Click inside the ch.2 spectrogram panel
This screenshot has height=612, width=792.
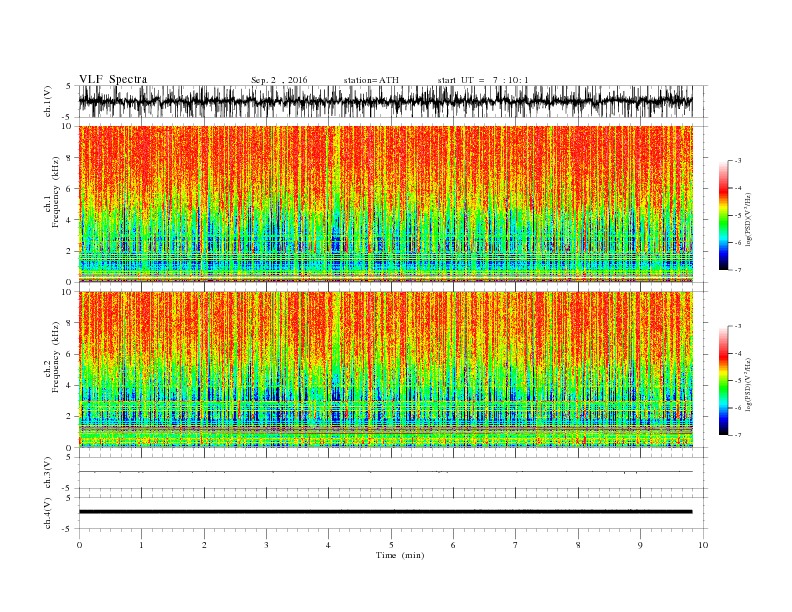pos(386,369)
